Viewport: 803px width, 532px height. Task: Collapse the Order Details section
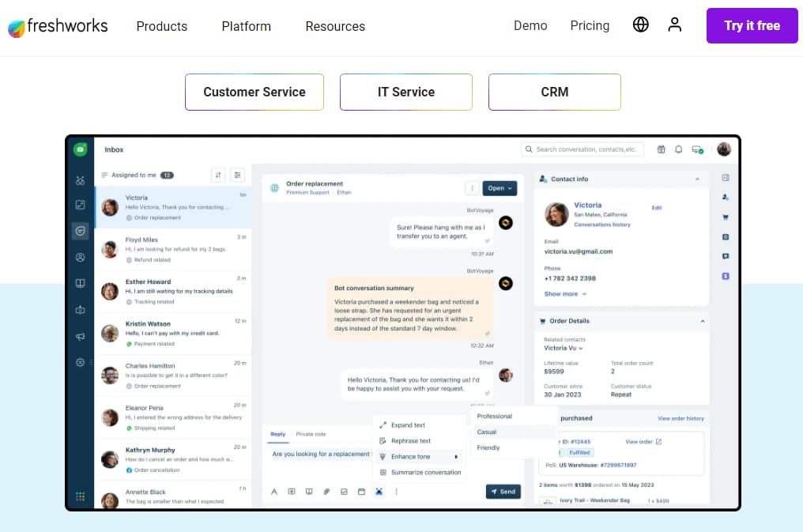pos(702,321)
